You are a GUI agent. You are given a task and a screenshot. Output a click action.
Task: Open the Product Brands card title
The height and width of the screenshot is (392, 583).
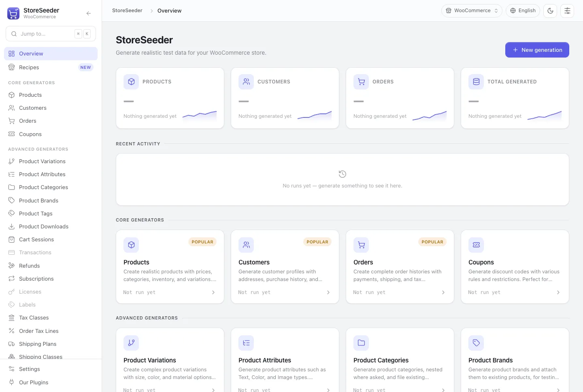pyautogui.click(x=490, y=360)
